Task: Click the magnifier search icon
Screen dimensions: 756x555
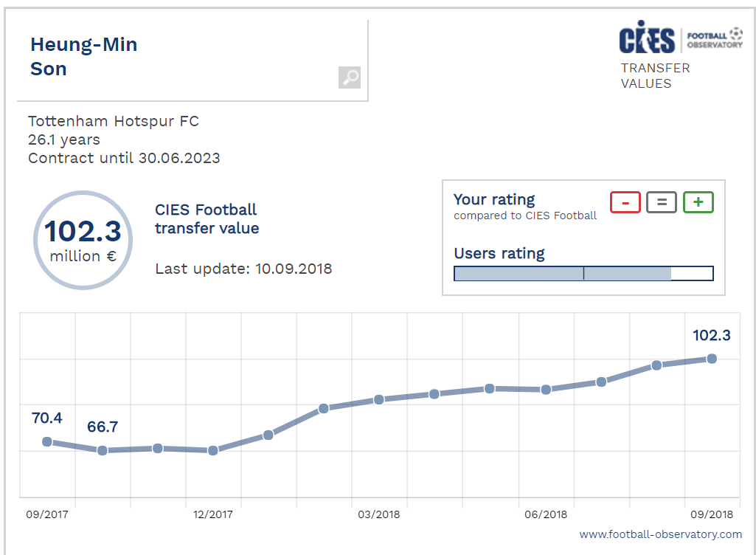Action: tap(350, 77)
